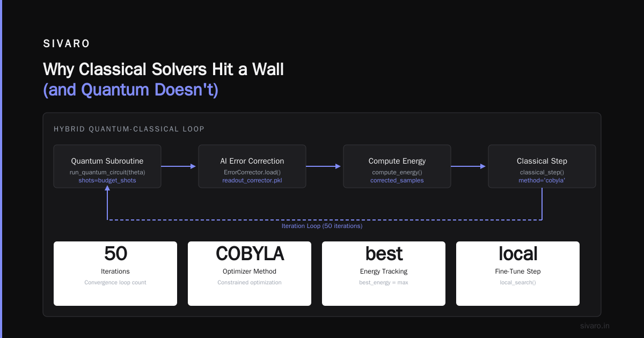This screenshot has width=644, height=338.
Task: Click the shots=budget_shots parameter text
Action: click(x=107, y=181)
